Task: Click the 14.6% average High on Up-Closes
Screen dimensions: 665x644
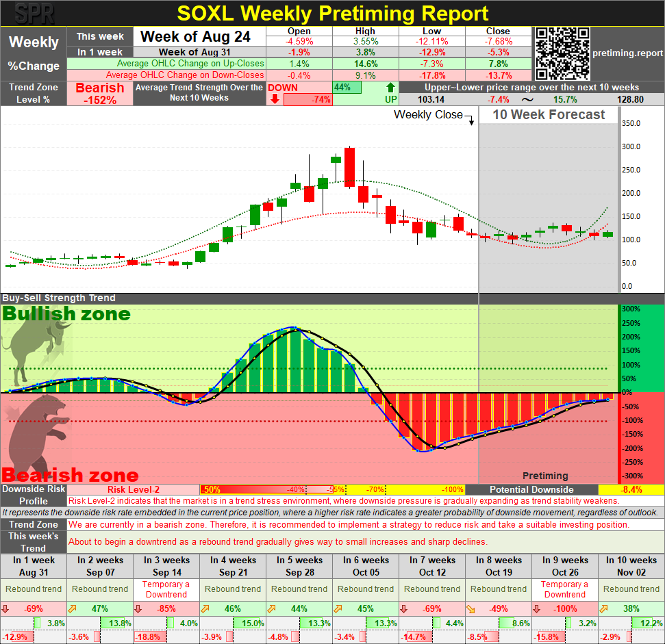Action: pyautogui.click(x=366, y=64)
